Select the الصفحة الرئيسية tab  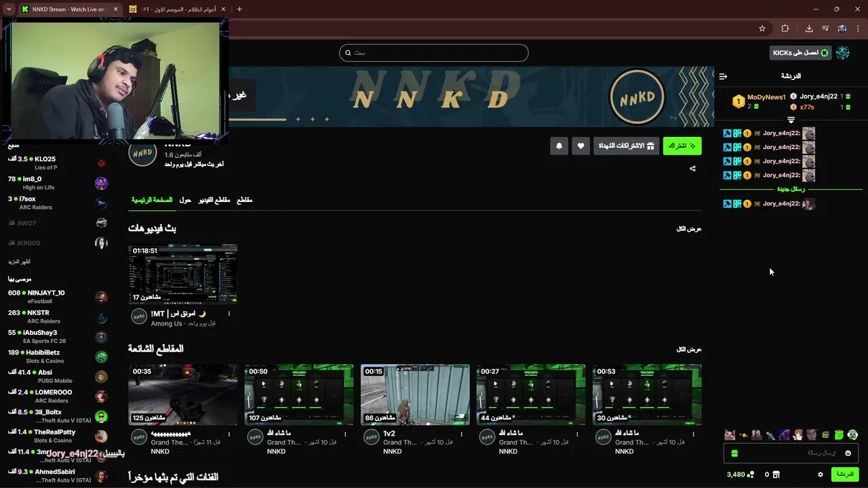[152, 200]
